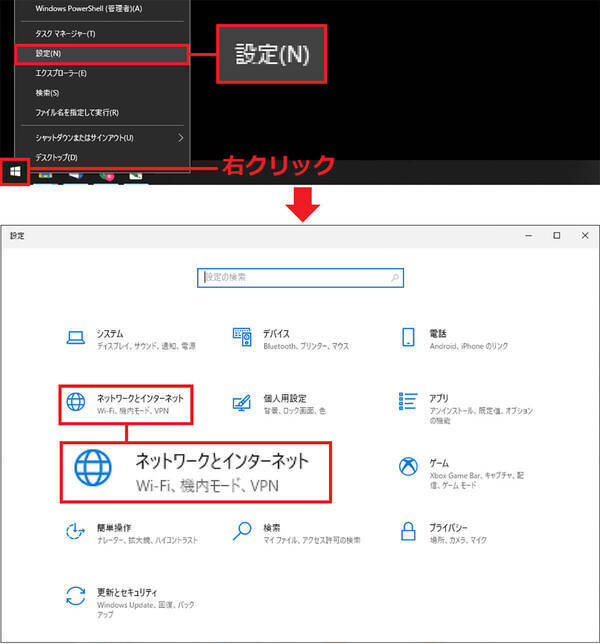Image resolution: width=600 pixels, height=644 pixels.
Task: Click the Ease of Access (簡単操作) icon
Action: 75,531
